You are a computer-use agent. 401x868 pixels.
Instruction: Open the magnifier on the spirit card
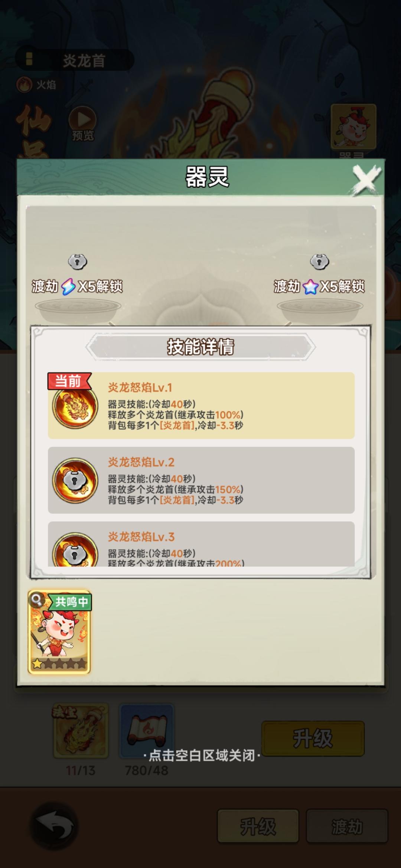(x=37, y=599)
